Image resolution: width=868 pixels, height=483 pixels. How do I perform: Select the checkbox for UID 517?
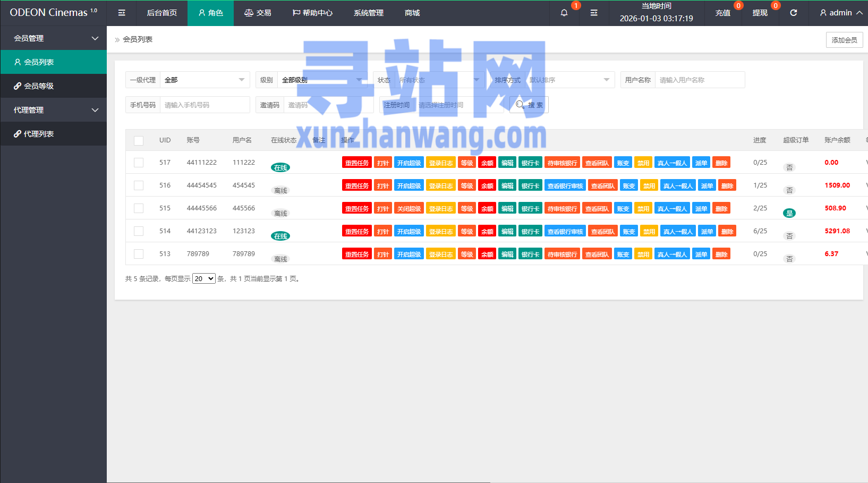(139, 163)
